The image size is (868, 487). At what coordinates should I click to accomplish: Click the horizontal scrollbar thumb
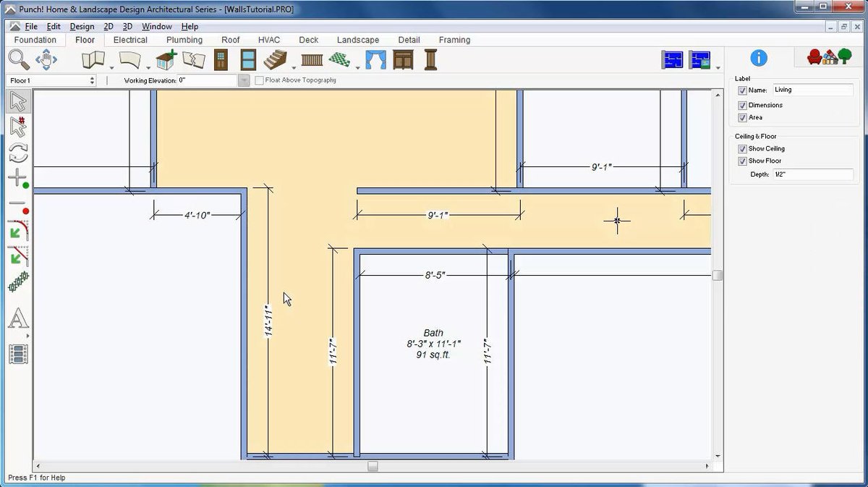click(x=373, y=467)
